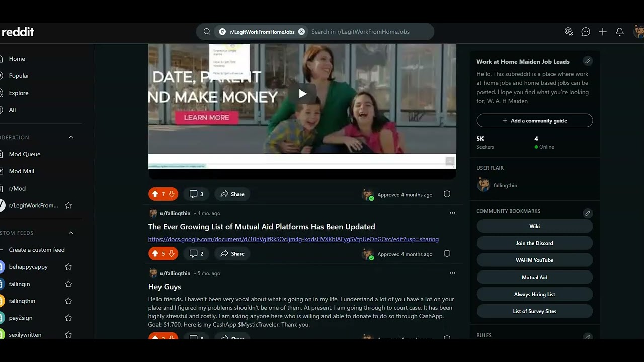Screen dimensions: 644x362
Task: Open approving moderator avatar on Mutual Aid post
Action: click(x=368, y=254)
